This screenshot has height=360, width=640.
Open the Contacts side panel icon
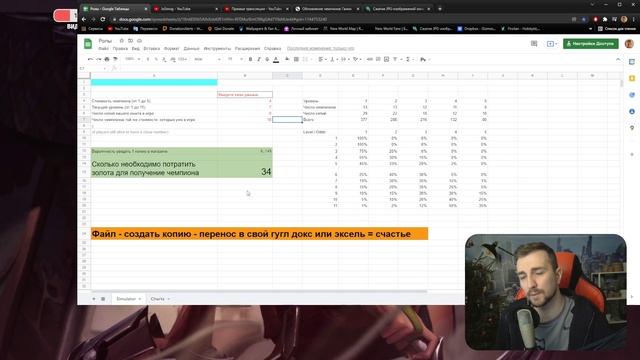(632, 111)
